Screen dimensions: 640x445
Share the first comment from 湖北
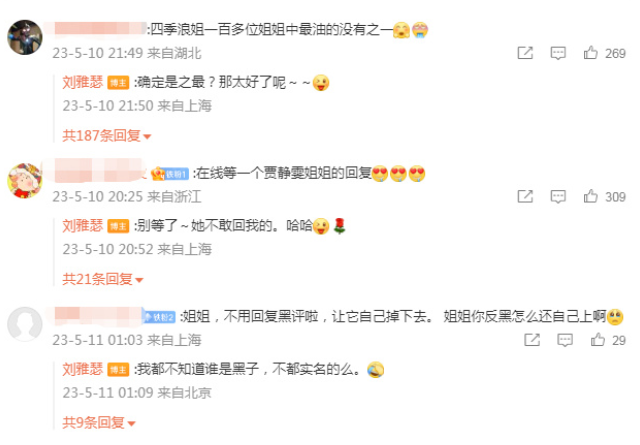tap(525, 53)
